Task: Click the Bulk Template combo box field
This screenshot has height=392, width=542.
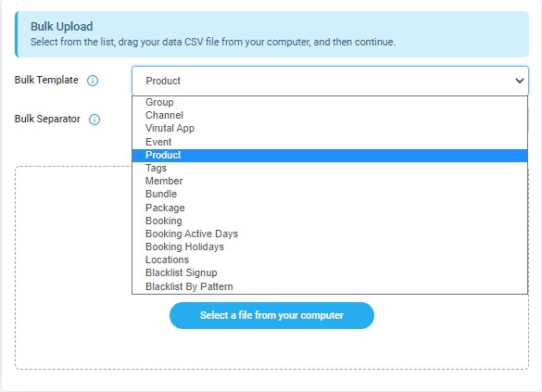Action: coord(330,81)
